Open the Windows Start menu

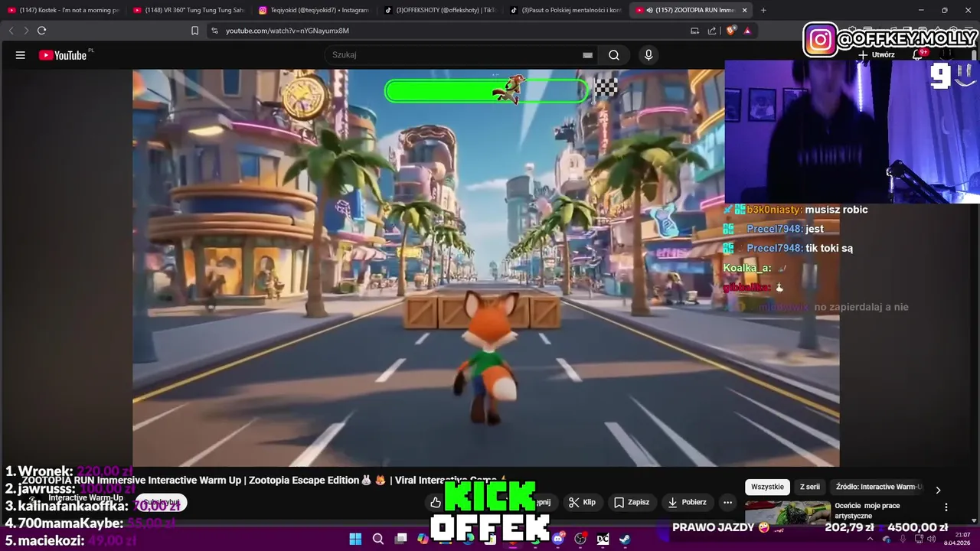point(355,539)
